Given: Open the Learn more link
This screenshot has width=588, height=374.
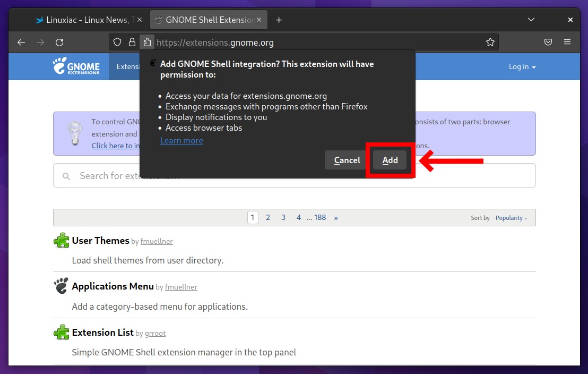Looking at the screenshot, I should click(181, 140).
